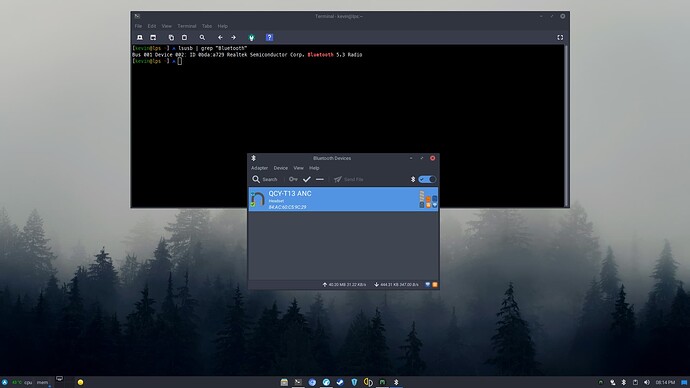Screen dimensions: 690x388
Task: Open the Terminal View menu
Action: click(166, 26)
